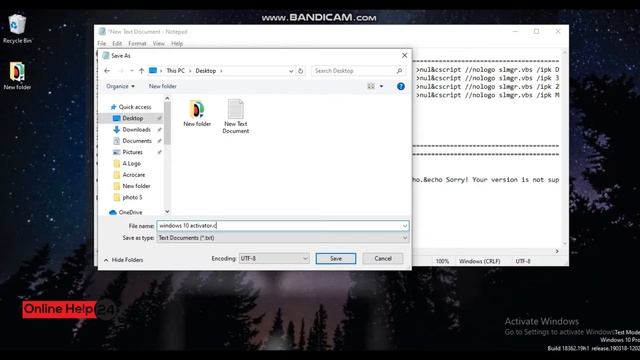Open Notepad Edit menu
The image size is (640, 360).
tap(117, 43)
